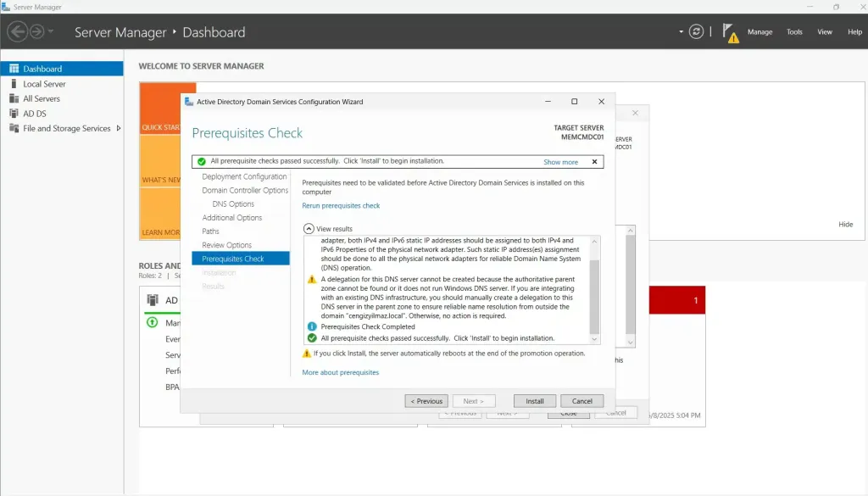
Task: Go to Paths step
Action: tap(210, 231)
